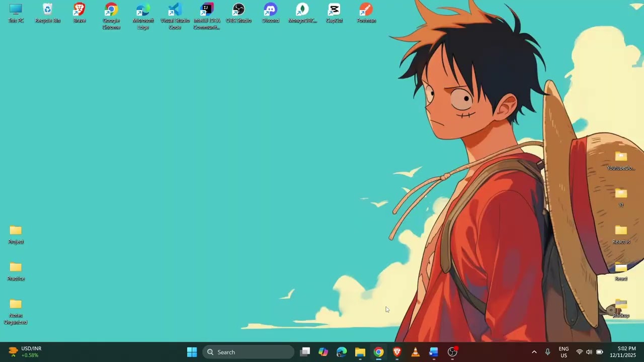Launch Copilot from the taskbar
Image resolution: width=644 pixels, height=362 pixels.
(323, 352)
